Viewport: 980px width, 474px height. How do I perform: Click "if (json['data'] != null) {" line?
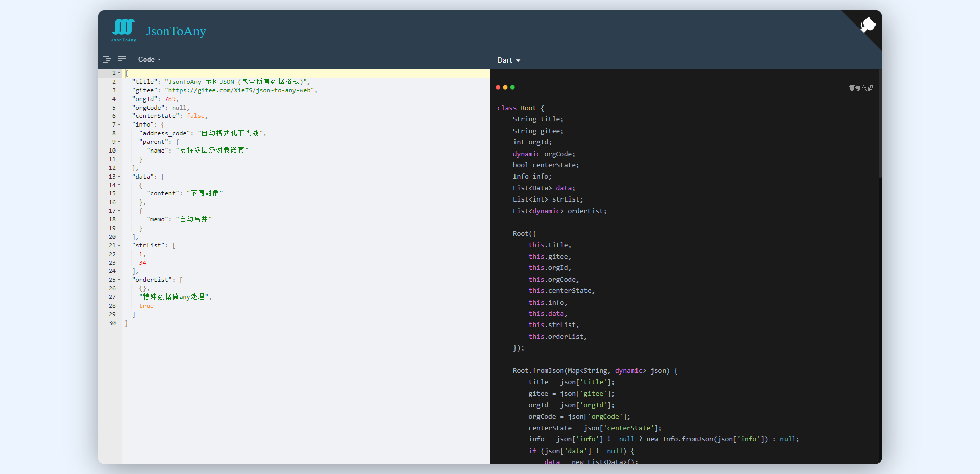point(581,451)
